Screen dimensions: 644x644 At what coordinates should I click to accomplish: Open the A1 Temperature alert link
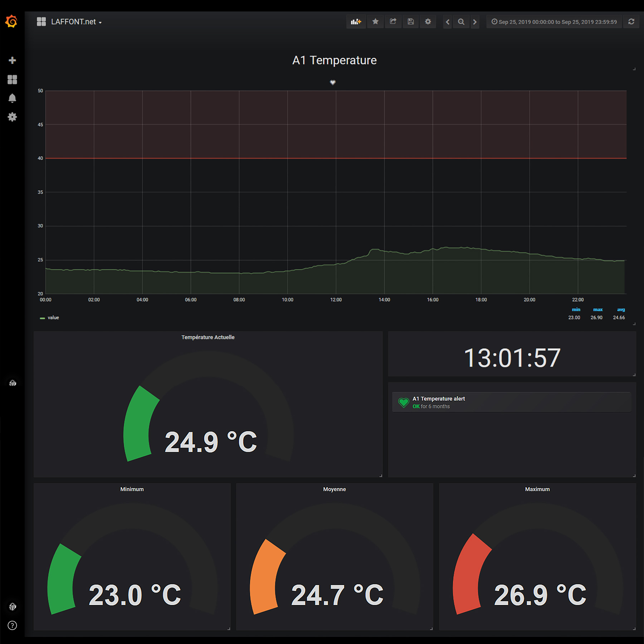439,399
